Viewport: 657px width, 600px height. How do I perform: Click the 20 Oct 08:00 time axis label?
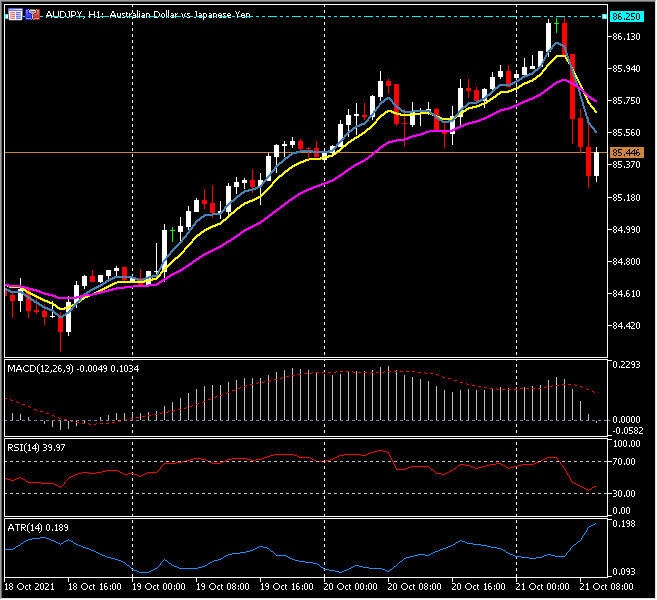point(414,587)
